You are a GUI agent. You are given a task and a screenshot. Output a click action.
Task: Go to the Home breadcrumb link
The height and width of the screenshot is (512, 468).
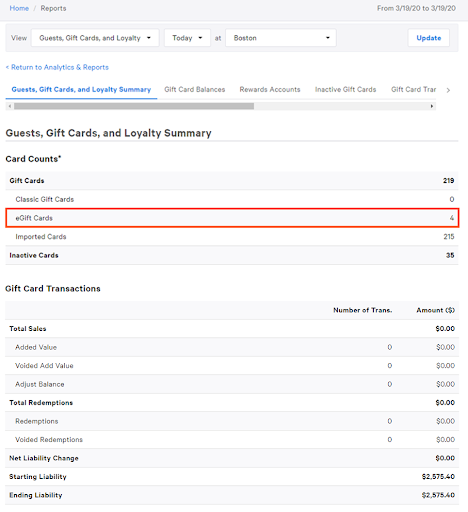click(19, 8)
